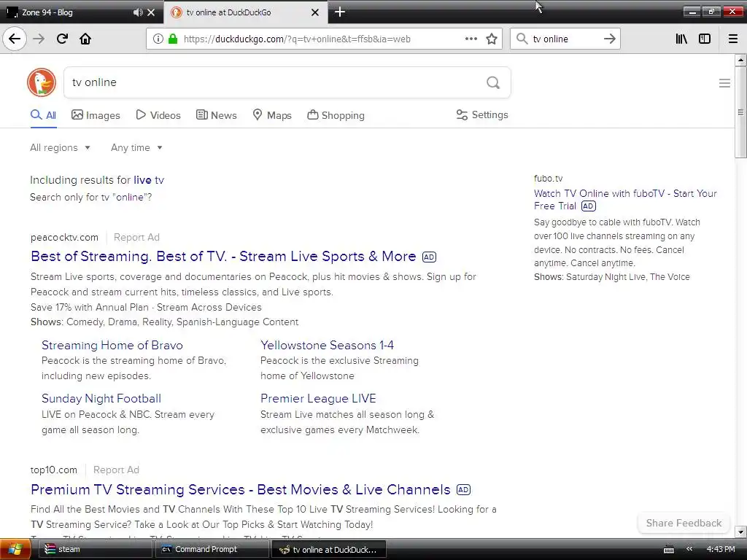Select the All results tab
Viewport: 747px width, 560px height.
pos(43,115)
